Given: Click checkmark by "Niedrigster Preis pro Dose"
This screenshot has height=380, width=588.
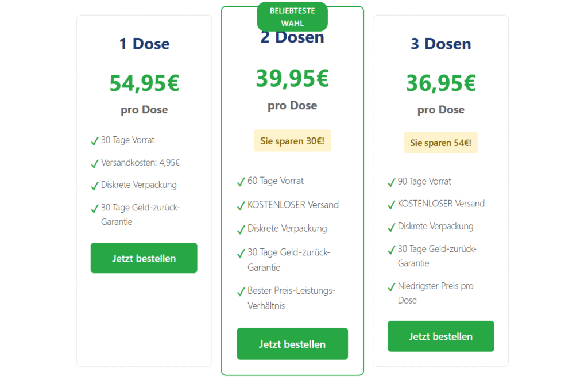Looking at the screenshot, I should click(x=392, y=287).
